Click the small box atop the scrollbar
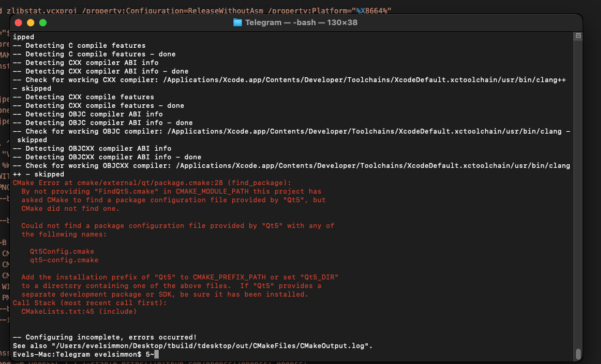601x364 pixels. (576, 36)
